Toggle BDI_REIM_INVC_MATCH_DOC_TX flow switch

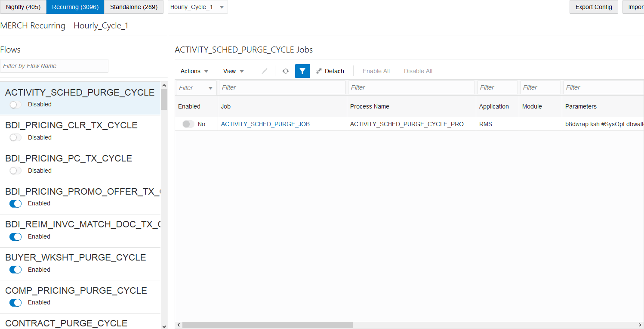15,236
